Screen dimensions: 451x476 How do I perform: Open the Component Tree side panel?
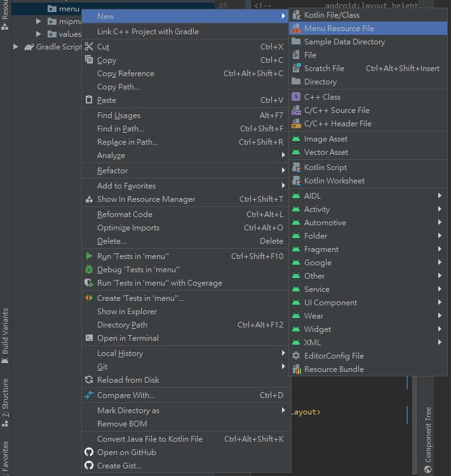coord(428,440)
